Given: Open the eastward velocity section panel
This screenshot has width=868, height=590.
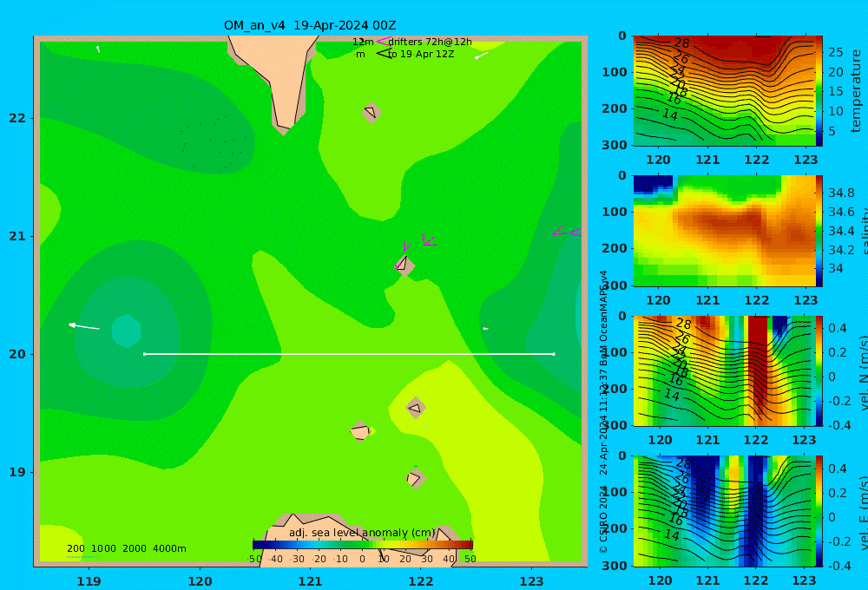Looking at the screenshot, I should click(725, 511).
